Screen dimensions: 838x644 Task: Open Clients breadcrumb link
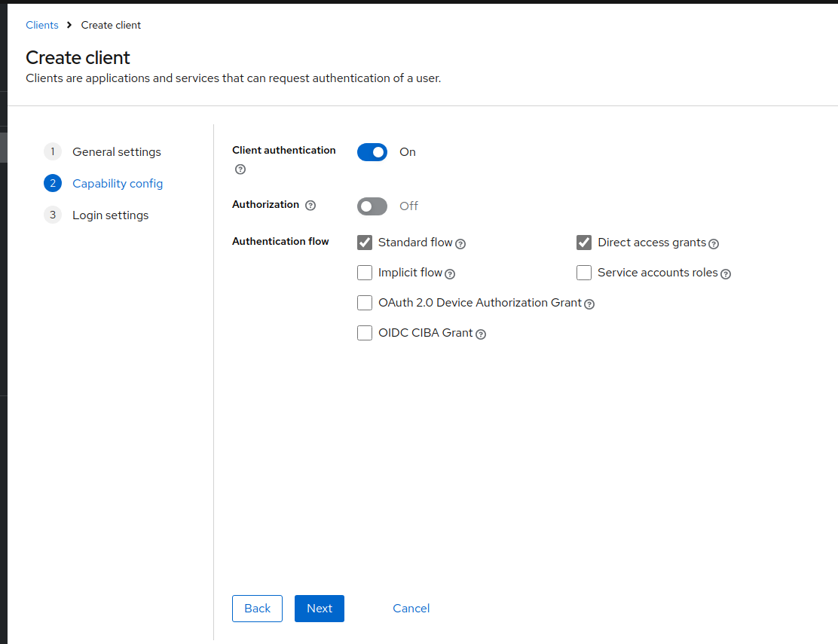(42, 25)
